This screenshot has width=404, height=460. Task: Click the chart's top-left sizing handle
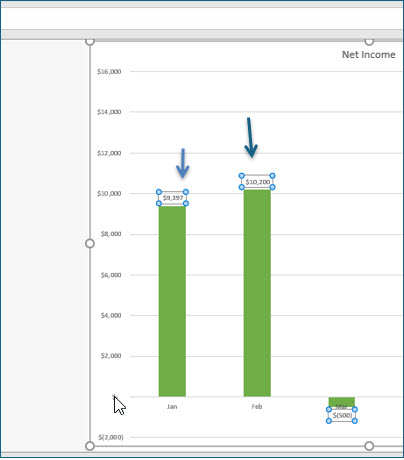[x=90, y=41]
